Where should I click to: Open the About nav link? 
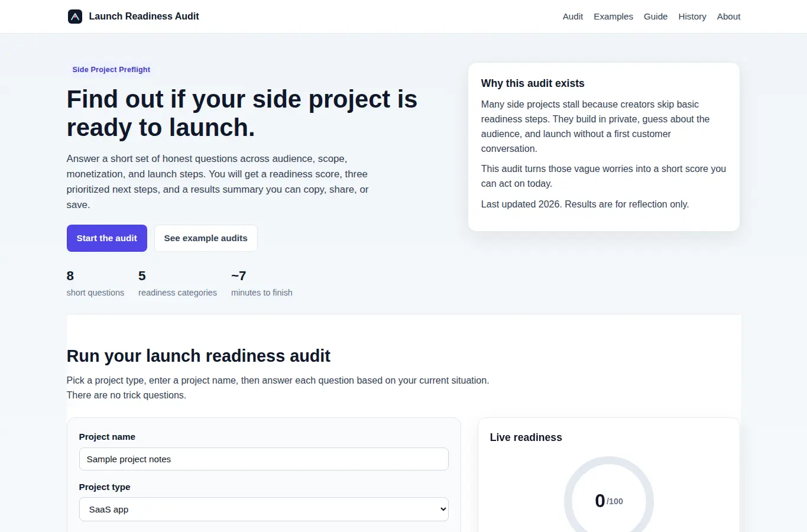728,17
